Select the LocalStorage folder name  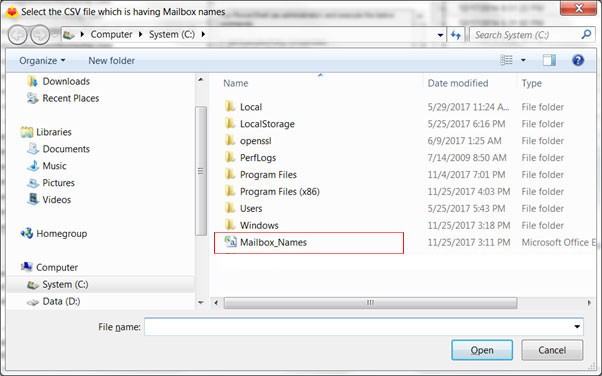pos(267,124)
